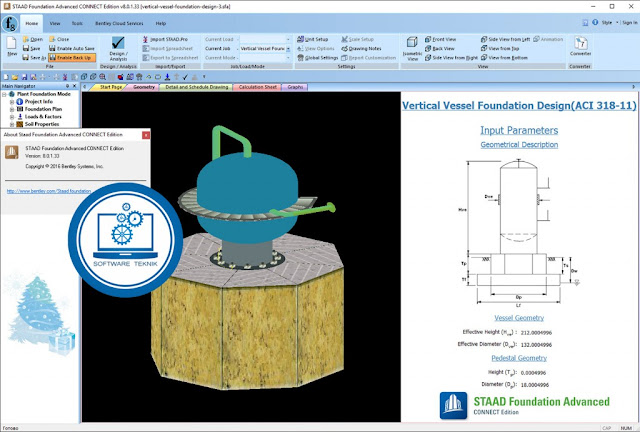
Task: Click the Input Parameters heading link
Action: pos(519,130)
